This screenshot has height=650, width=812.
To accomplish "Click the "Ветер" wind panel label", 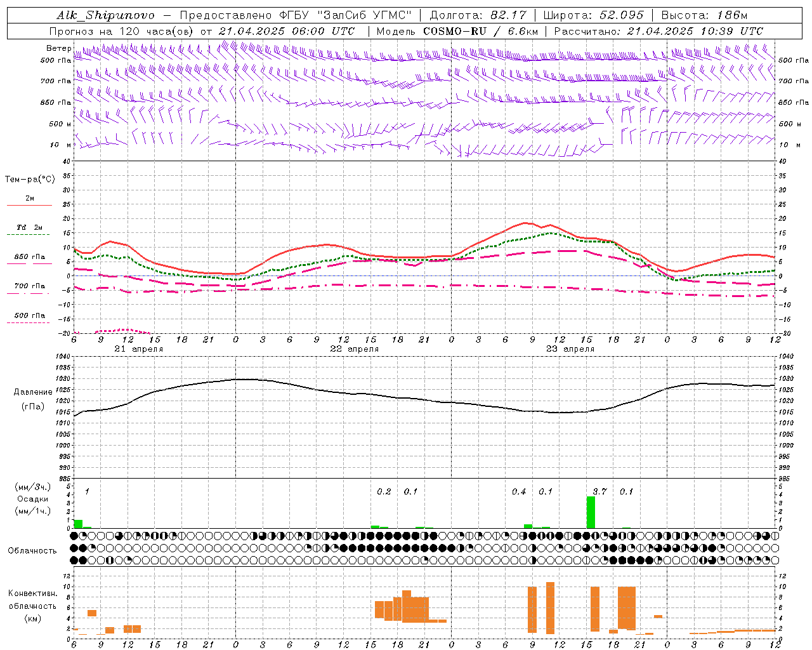I will click(58, 48).
